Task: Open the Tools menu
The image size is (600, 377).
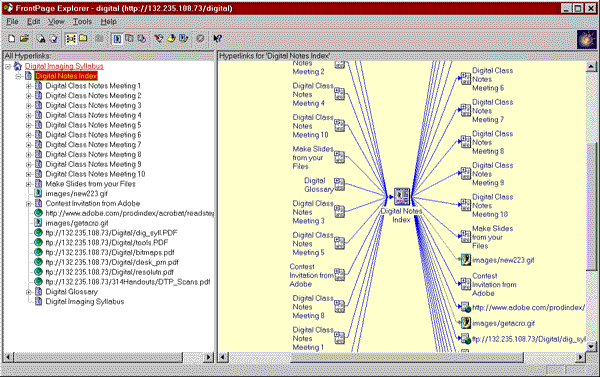Action: [82, 22]
